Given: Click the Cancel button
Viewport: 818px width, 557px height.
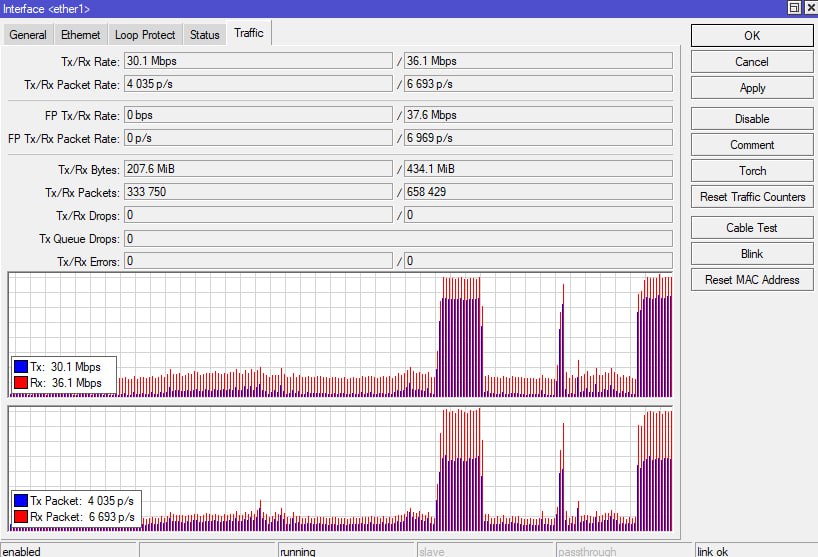Looking at the screenshot, I should pos(752,62).
